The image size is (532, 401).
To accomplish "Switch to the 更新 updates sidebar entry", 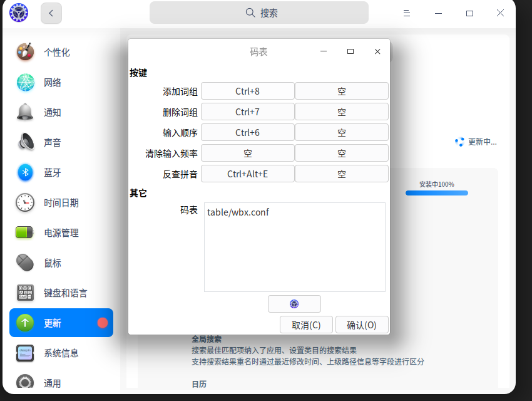I will 61,323.
